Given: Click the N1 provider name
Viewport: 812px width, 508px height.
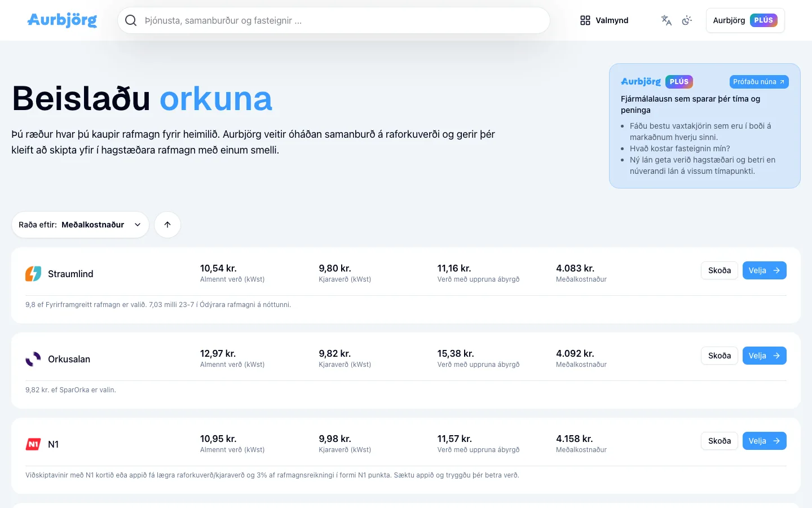Looking at the screenshot, I should click(x=54, y=444).
